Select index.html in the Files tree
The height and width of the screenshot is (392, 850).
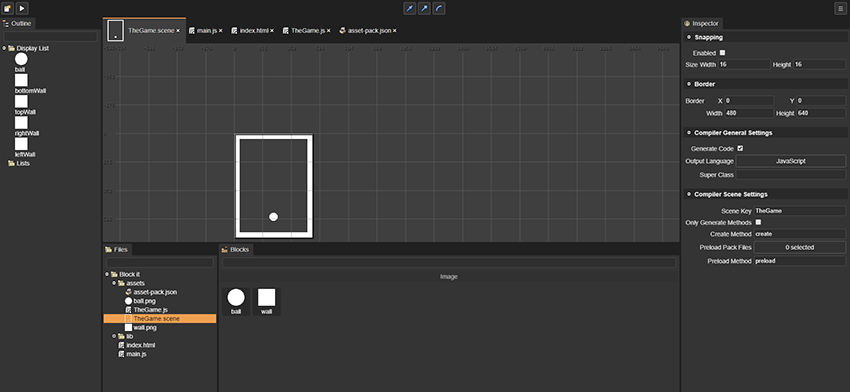(137, 345)
